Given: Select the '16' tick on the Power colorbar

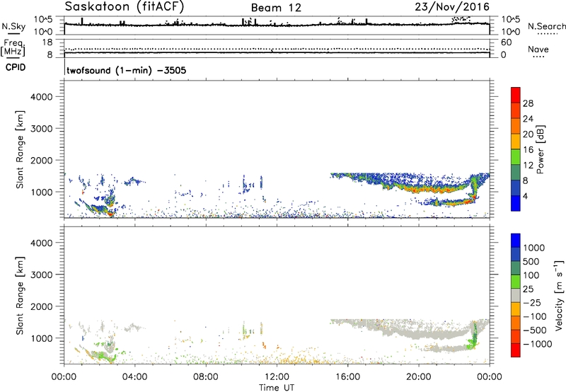Looking at the screenshot, I should point(528,150).
